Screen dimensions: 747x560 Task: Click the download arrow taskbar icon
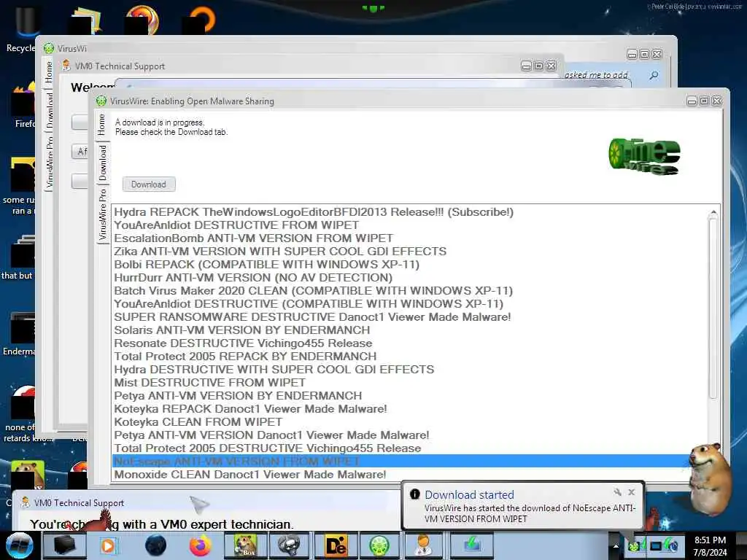coord(472,545)
